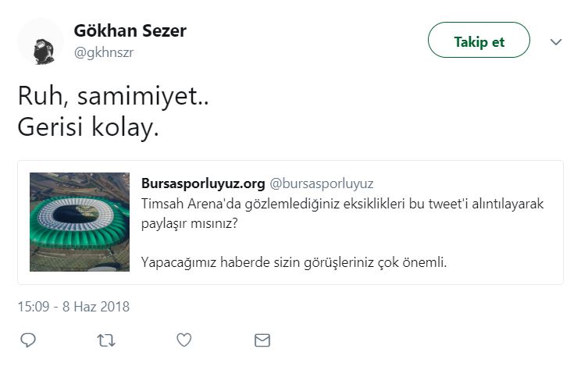Retweet this tweet using the arrows icon
This screenshot has height=377, width=588.
click(x=105, y=340)
